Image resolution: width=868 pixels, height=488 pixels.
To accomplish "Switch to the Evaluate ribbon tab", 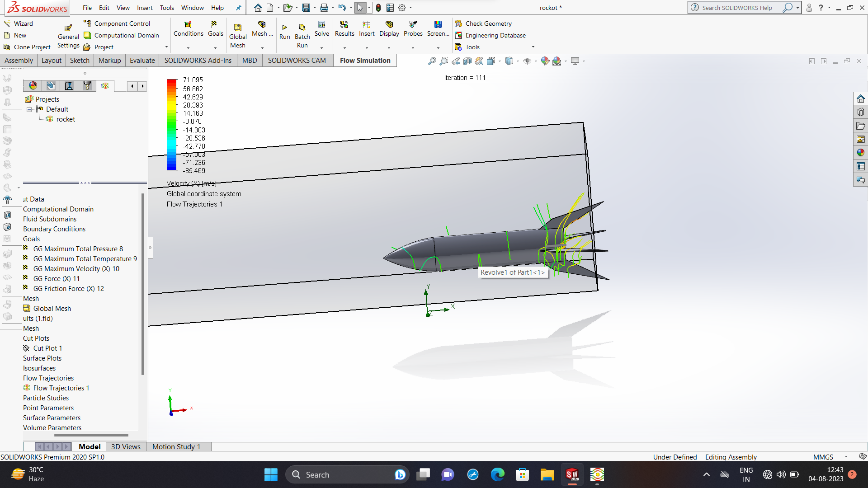I will point(142,61).
